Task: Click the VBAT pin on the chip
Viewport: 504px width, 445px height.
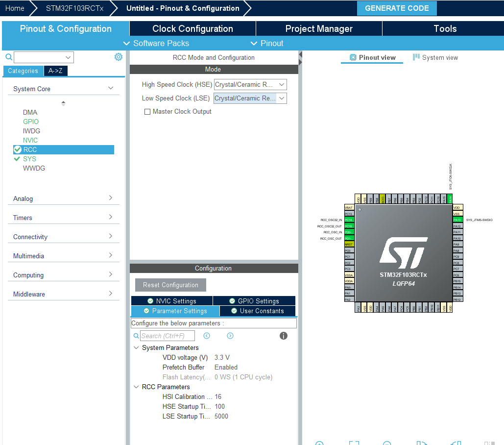Action: pyautogui.click(x=349, y=208)
